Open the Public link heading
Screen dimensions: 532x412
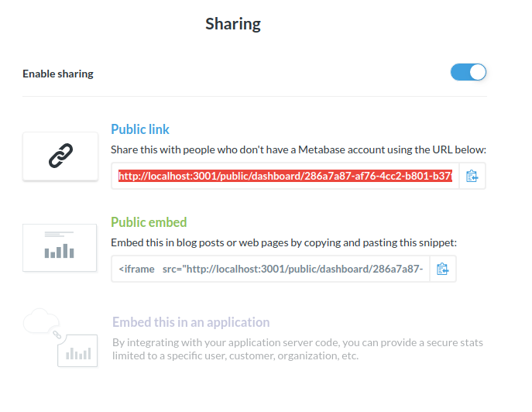point(140,129)
